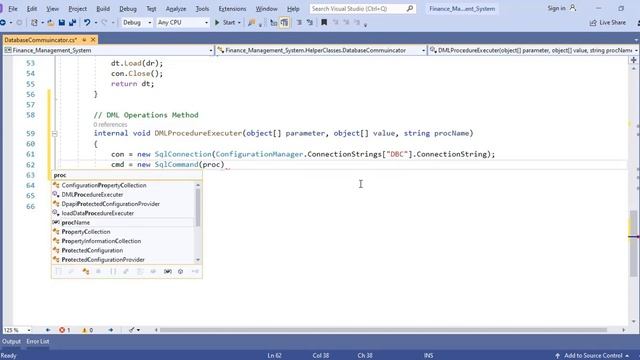Image resolution: width=640 pixels, height=360 pixels.
Task: Click the Live Share icon
Action: click(x=593, y=23)
